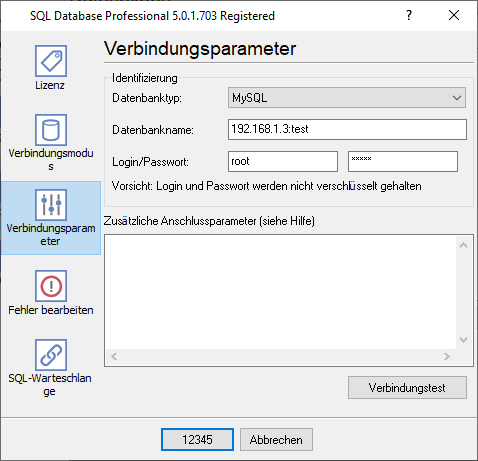Click the help question mark in title bar
Image resolution: width=478 pixels, height=461 pixels.
point(409,15)
